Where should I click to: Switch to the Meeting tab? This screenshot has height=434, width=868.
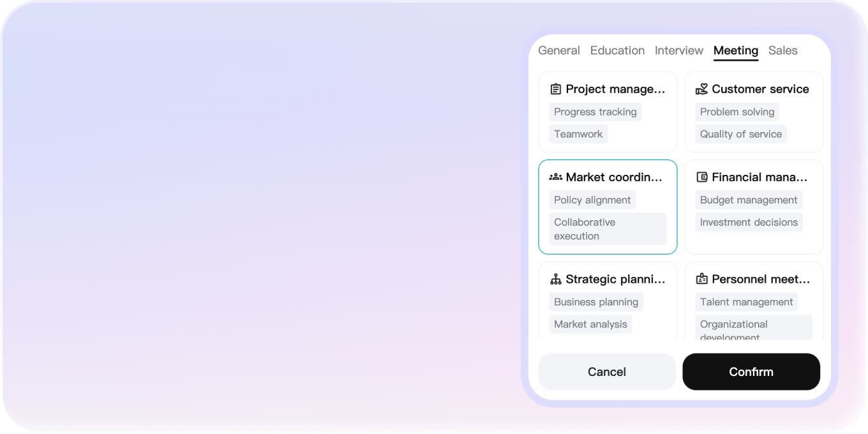735,50
